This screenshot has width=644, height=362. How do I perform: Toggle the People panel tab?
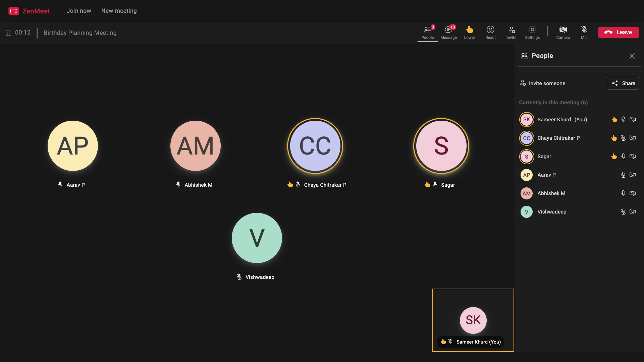point(428,33)
